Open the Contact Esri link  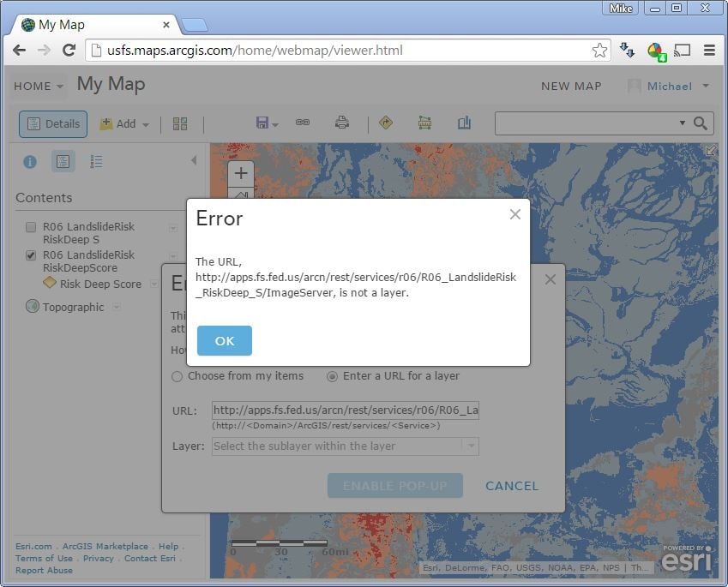[150, 558]
